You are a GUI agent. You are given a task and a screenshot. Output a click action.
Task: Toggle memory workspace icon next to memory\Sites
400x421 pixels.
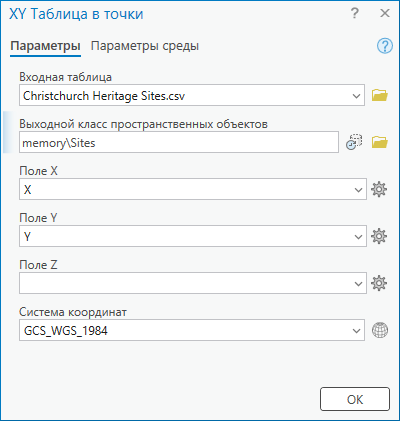pyautogui.click(x=354, y=142)
